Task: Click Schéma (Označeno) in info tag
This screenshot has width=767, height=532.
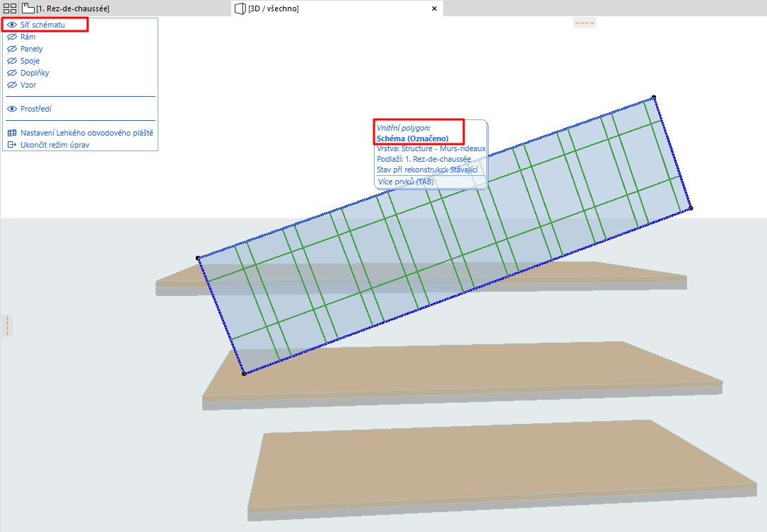Action: point(412,138)
